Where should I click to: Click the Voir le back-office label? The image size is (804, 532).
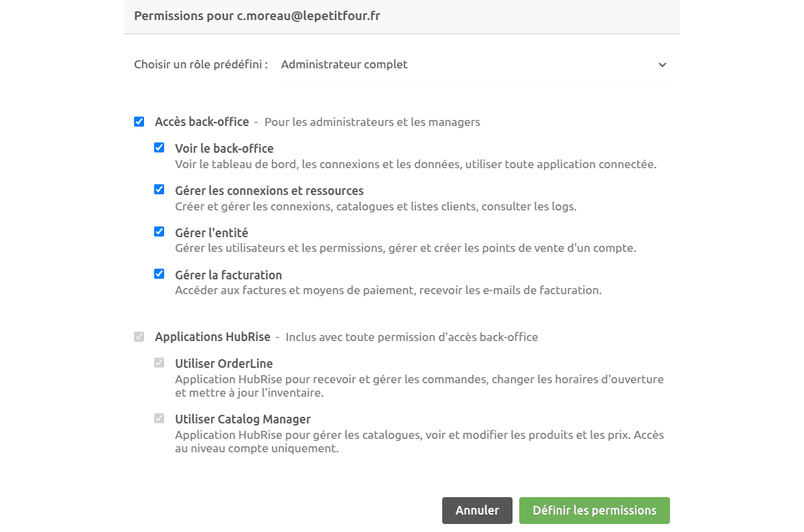[x=224, y=149]
